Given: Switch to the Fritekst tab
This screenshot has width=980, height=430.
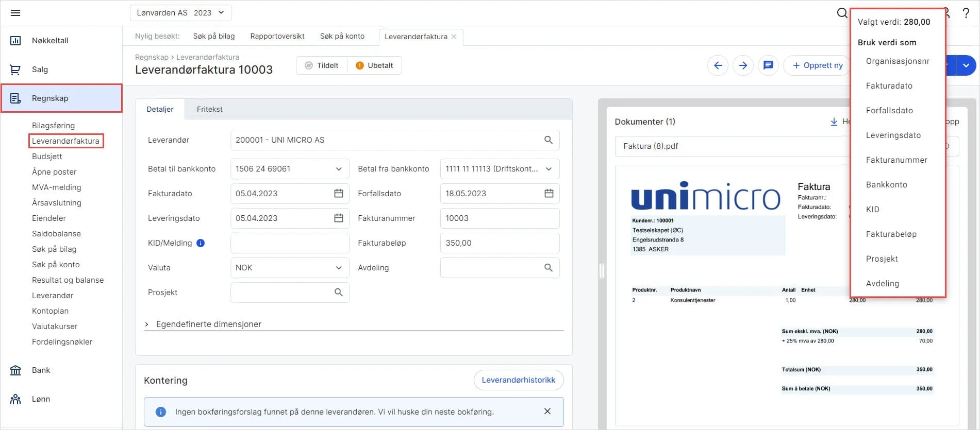Looking at the screenshot, I should coord(209,109).
